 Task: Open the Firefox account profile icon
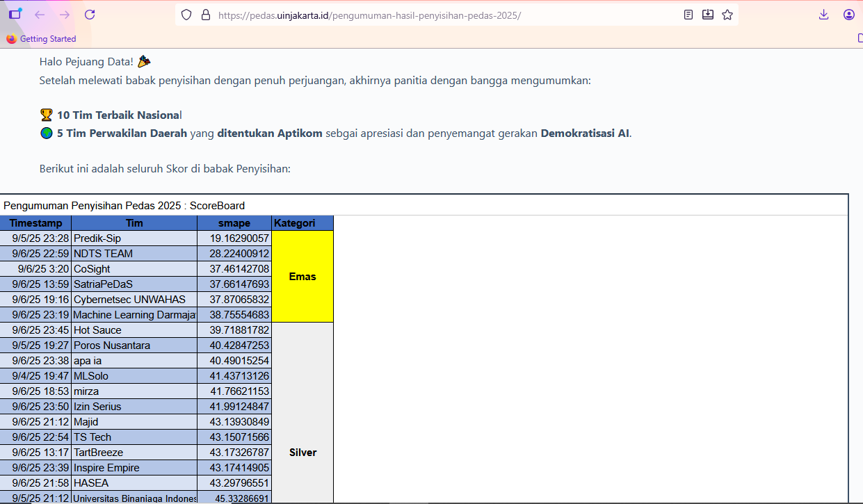pos(848,15)
